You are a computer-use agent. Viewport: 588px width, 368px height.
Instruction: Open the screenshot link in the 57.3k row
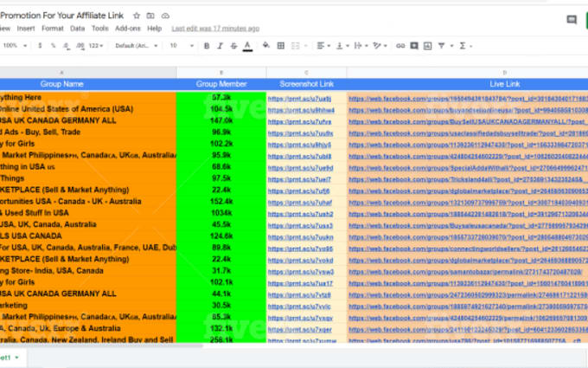tap(299, 99)
